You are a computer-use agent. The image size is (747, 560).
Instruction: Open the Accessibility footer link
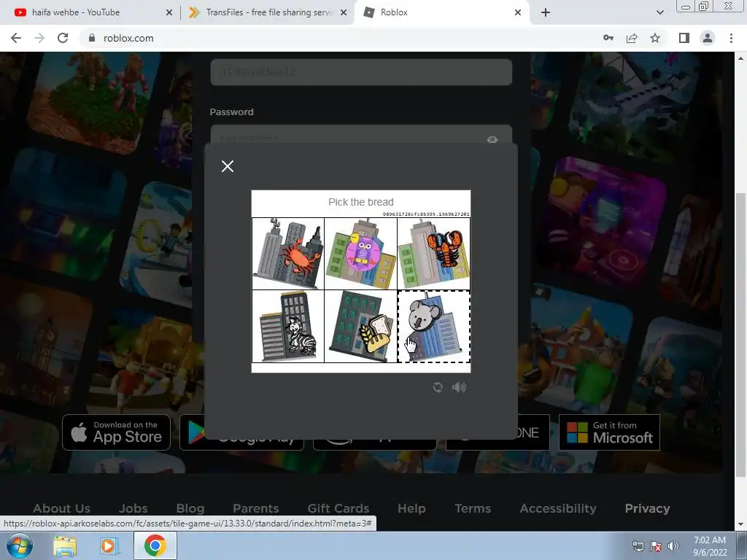(558, 508)
